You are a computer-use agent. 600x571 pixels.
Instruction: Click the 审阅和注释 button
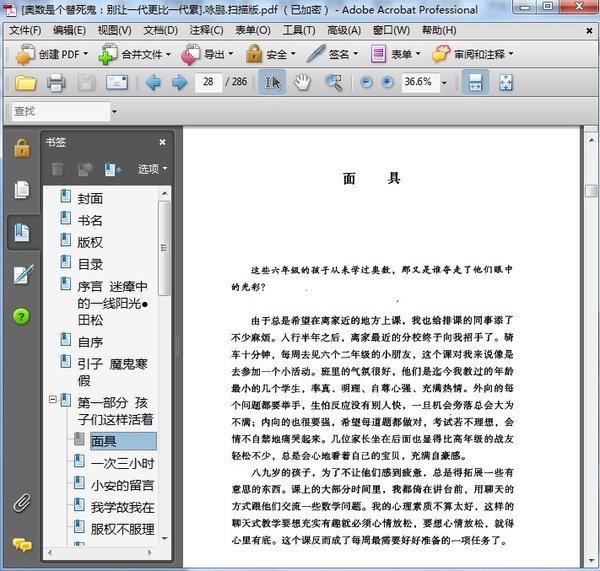[475, 54]
